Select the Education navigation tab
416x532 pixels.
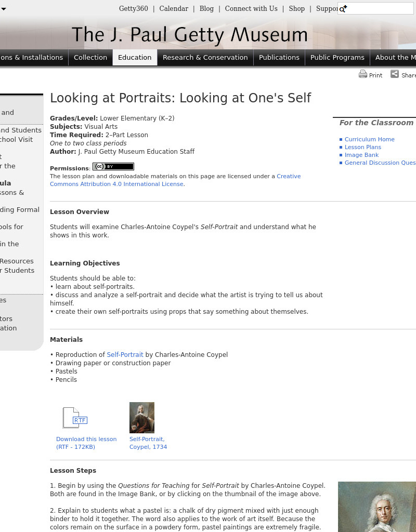tap(135, 57)
